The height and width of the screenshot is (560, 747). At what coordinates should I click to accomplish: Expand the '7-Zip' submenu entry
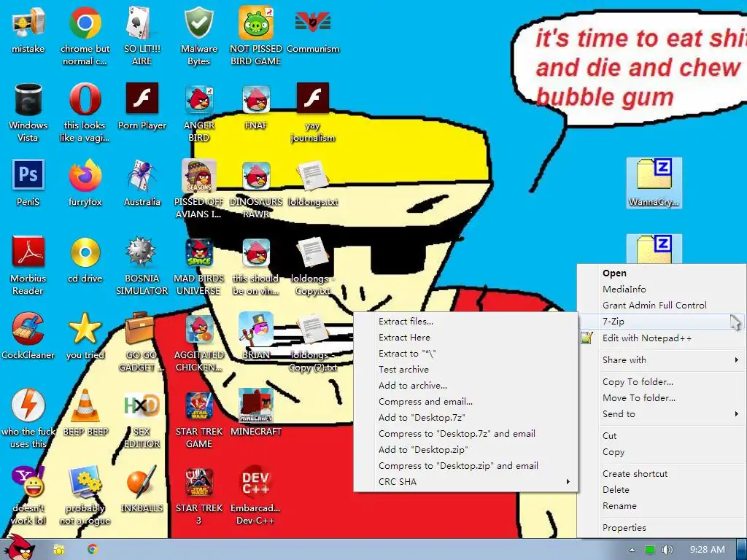click(x=661, y=322)
